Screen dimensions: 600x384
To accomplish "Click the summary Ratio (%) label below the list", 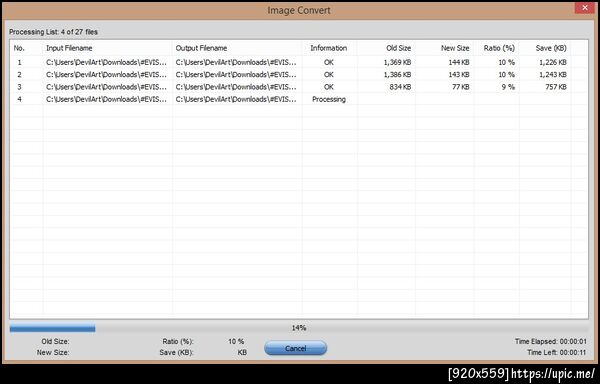I will click(178, 342).
